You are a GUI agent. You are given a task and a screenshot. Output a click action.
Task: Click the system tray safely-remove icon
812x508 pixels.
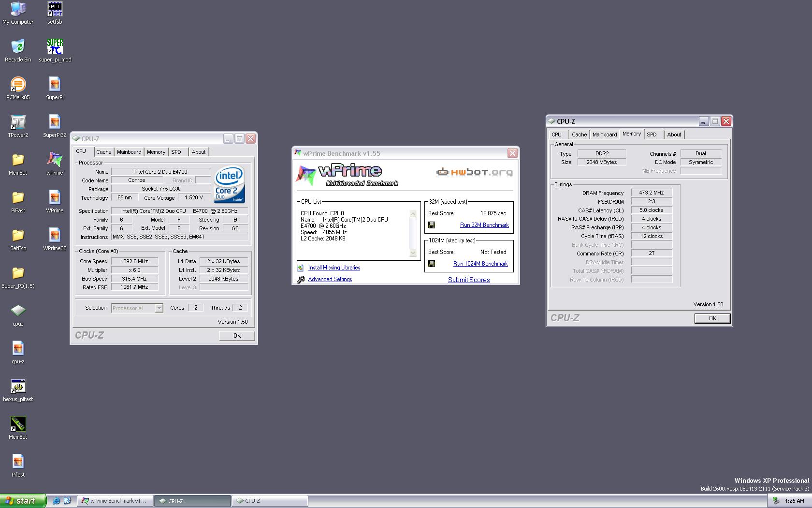(x=776, y=501)
